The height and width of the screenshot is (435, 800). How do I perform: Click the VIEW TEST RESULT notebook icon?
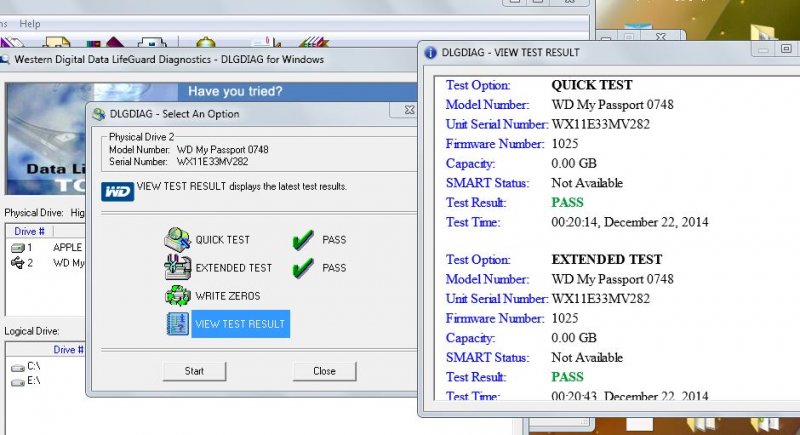tap(178, 324)
